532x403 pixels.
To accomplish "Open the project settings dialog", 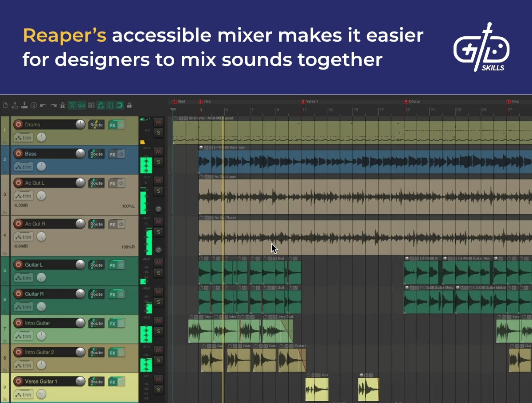I will [34, 105].
